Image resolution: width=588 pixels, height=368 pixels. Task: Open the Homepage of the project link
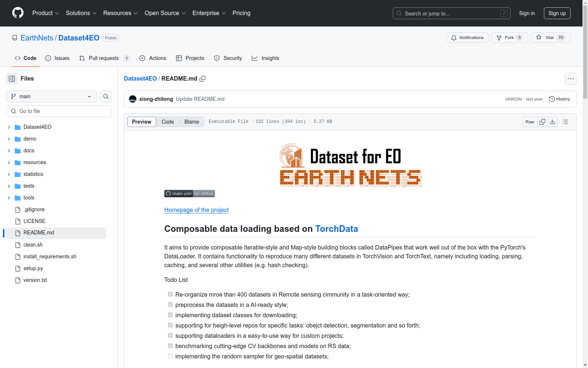pyautogui.click(x=196, y=210)
